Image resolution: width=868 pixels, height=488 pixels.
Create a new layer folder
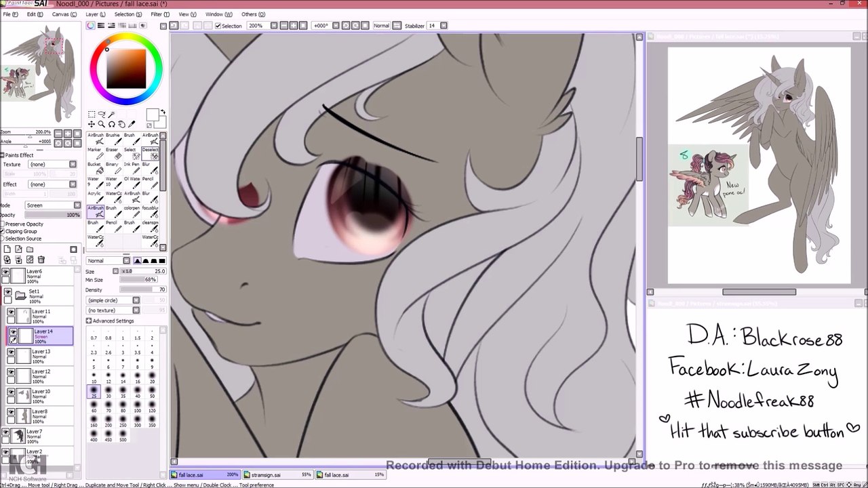(29, 249)
